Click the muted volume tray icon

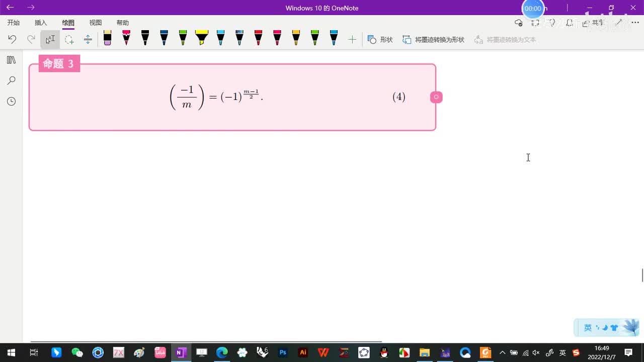pyautogui.click(x=536, y=352)
